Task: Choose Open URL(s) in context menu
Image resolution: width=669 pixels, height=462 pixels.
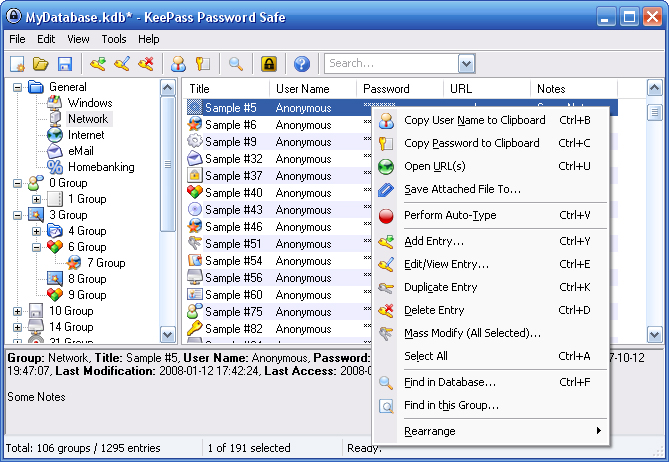Action: [x=490, y=166]
